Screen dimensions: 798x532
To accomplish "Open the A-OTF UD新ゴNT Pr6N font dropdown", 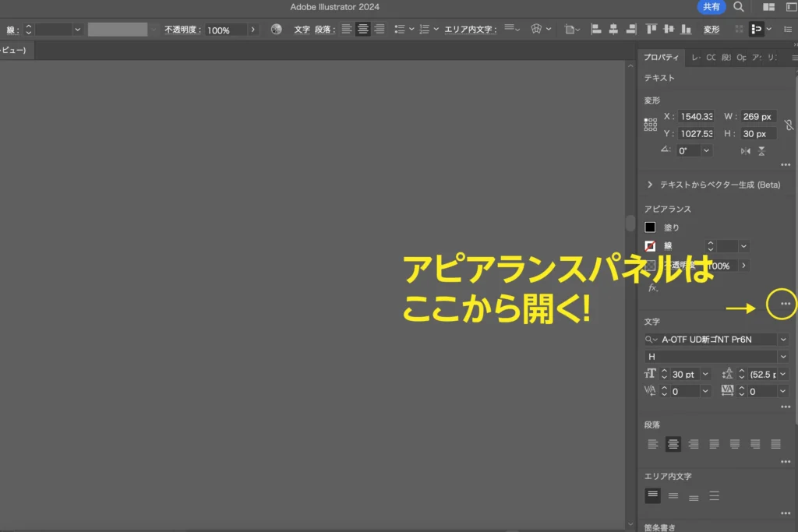I will [x=782, y=340].
